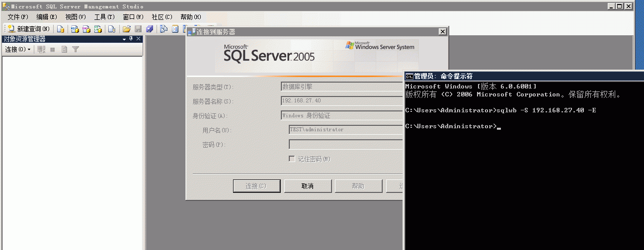Close the 对象资源管理器 panel

(x=138, y=39)
